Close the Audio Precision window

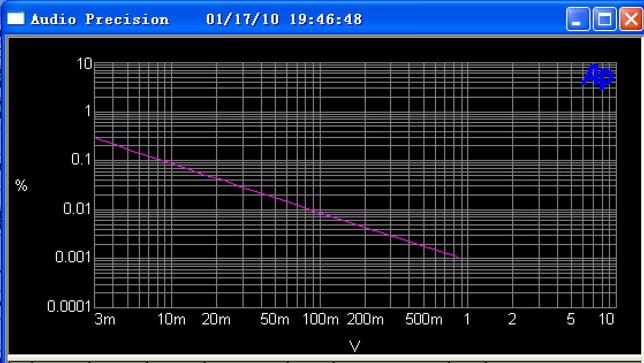[x=631, y=19]
